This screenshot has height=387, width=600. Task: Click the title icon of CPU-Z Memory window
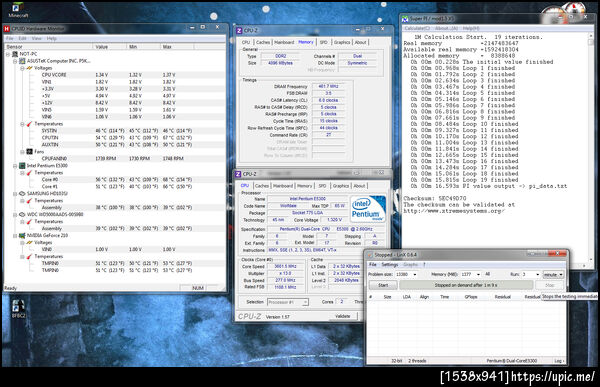pyautogui.click(x=239, y=31)
